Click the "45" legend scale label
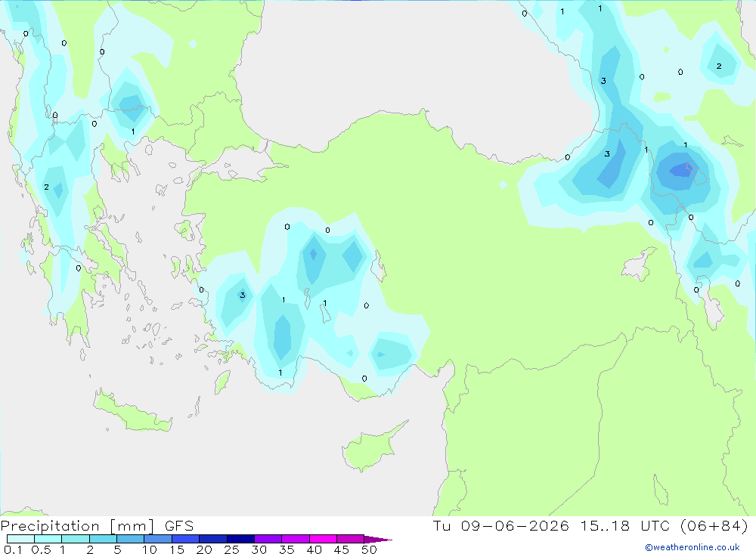The height and width of the screenshot is (554, 756). pyautogui.click(x=342, y=549)
